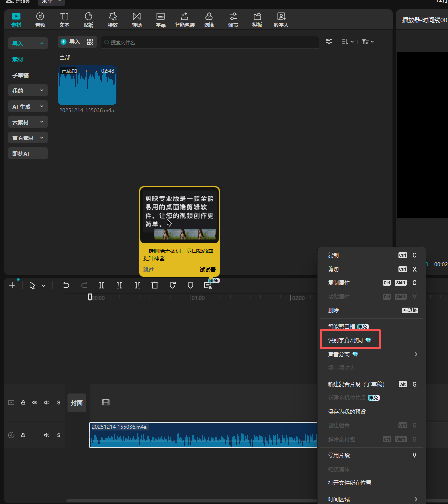
Task: Choose 保存为我的预设 in the menu
Action: [x=372, y=412]
